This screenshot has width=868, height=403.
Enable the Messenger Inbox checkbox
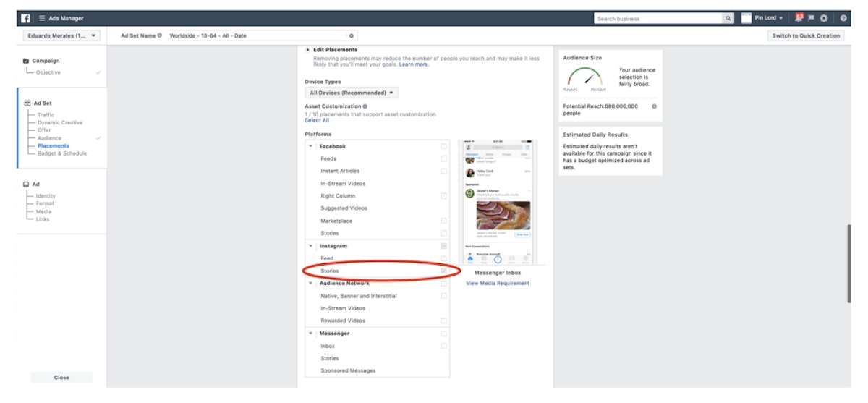point(443,346)
